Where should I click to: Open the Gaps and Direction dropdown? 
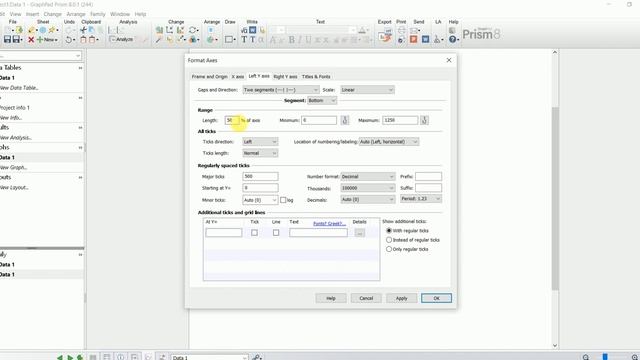click(281, 90)
